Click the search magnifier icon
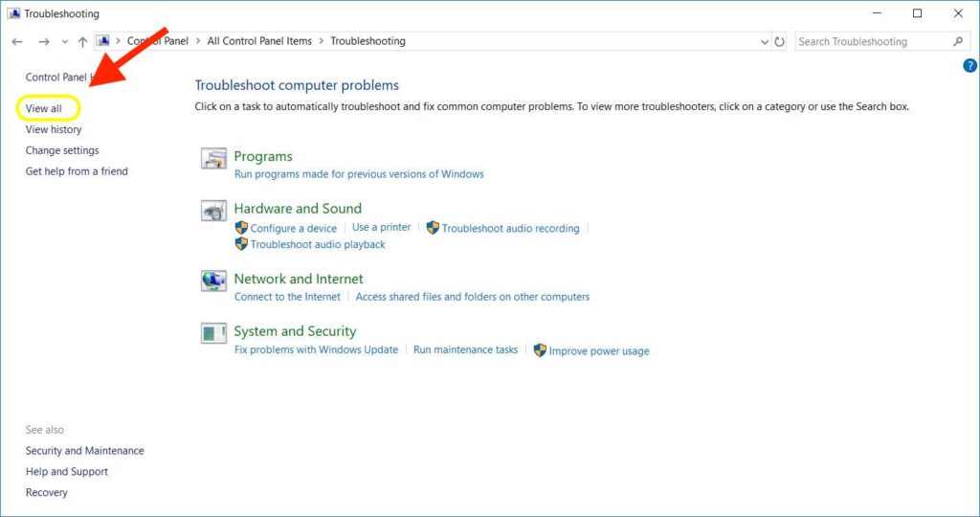Screen dimensions: 980x517 (x=958, y=41)
